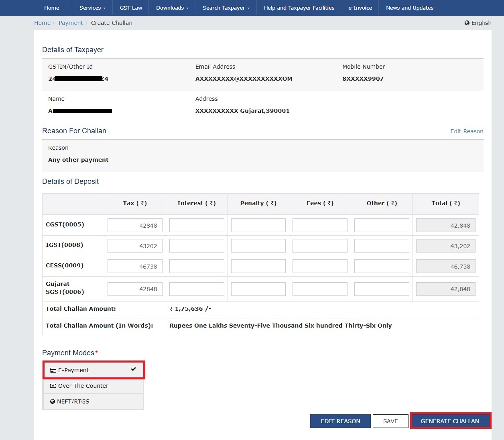
Task: Expand the Services dropdown menu
Action: click(92, 8)
